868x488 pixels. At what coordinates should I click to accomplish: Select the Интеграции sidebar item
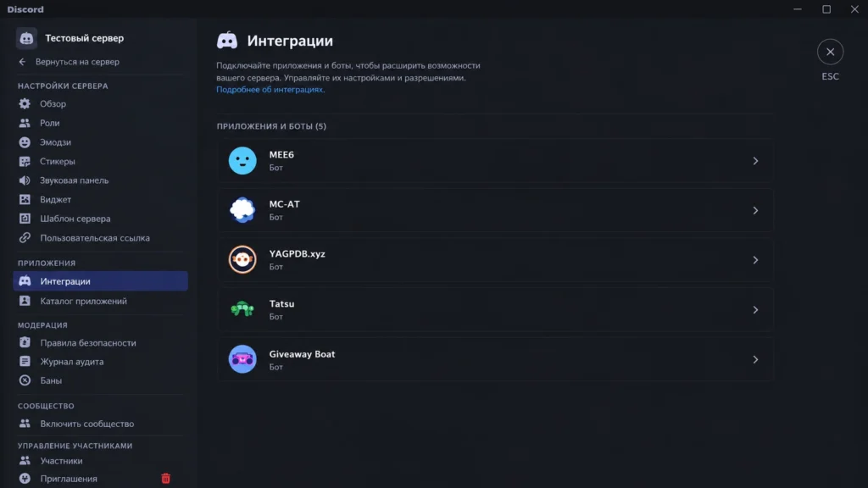tap(100, 281)
